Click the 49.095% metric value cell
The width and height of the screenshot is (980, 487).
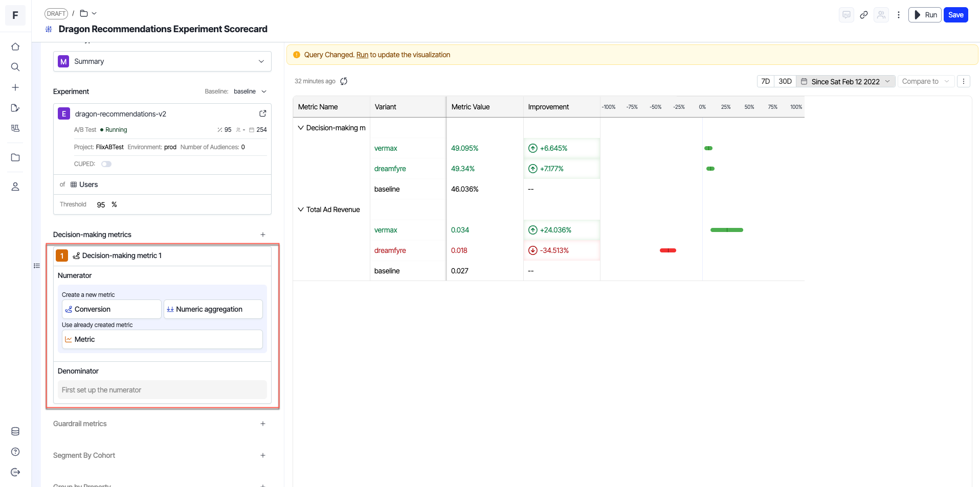click(485, 148)
